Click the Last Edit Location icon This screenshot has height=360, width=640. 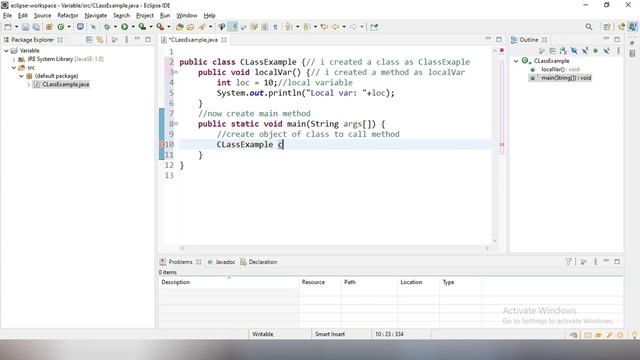click(x=324, y=27)
